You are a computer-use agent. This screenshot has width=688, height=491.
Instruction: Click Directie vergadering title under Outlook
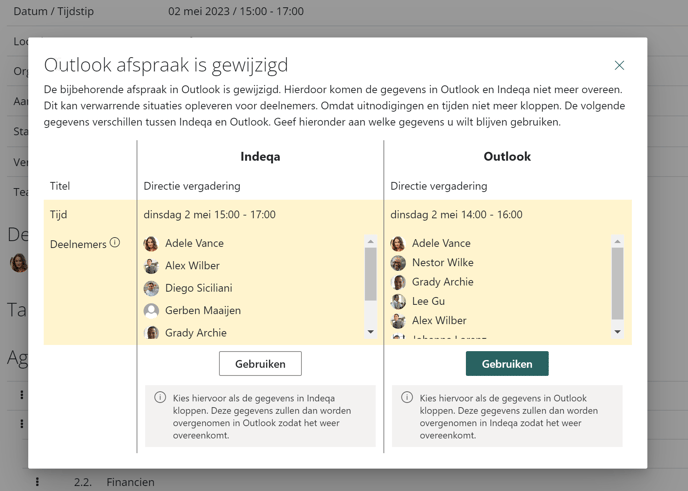click(439, 186)
